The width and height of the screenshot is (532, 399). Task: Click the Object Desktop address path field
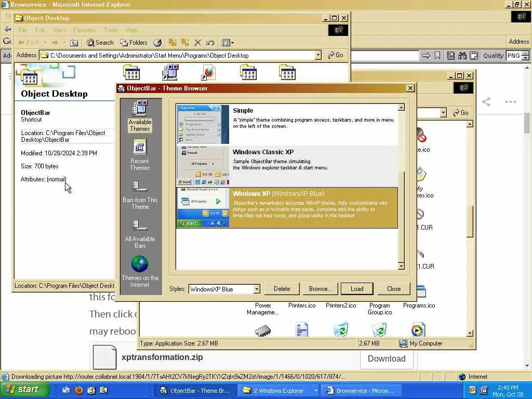pyautogui.click(x=177, y=55)
